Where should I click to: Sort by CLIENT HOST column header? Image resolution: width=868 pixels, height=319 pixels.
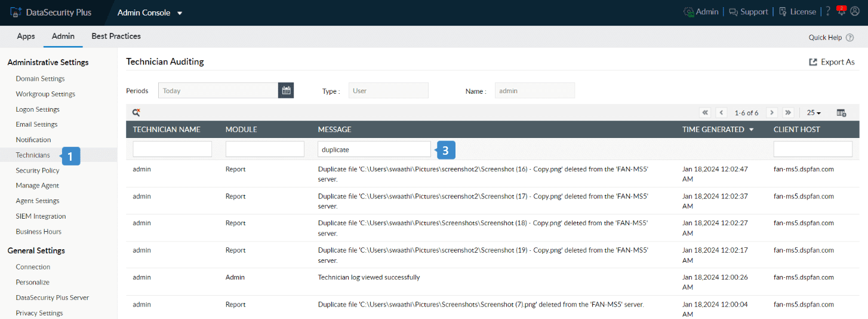(x=797, y=130)
